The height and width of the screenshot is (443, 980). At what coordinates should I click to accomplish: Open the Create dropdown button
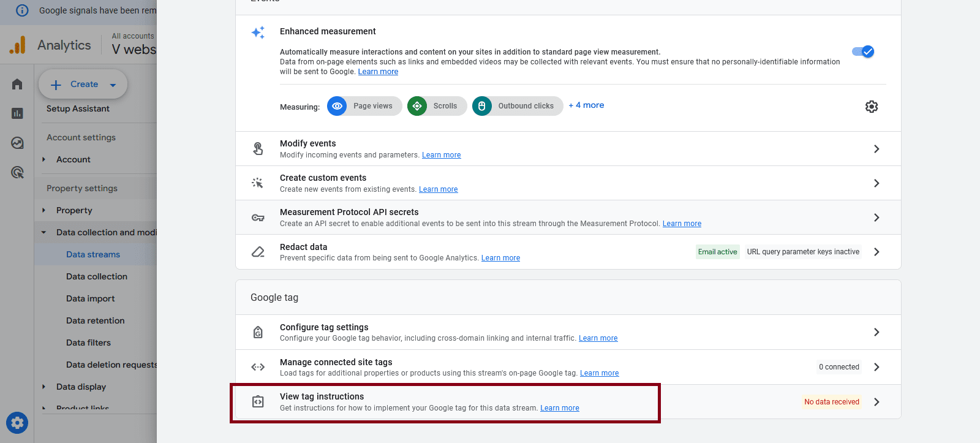tap(83, 85)
